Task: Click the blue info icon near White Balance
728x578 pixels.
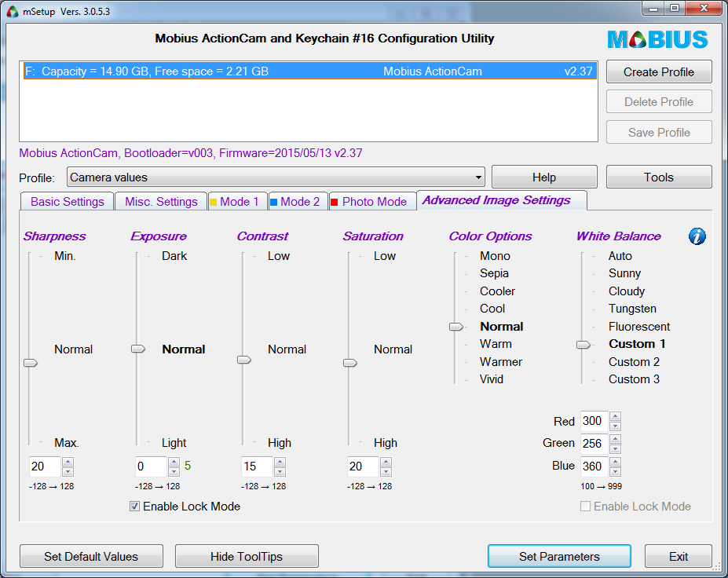Action: [697, 236]
